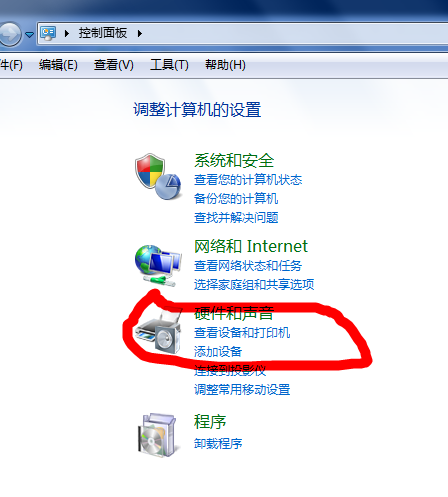Open the recent pages dropdown arrow
The image size is (448, 497).
tap(29, 34)
